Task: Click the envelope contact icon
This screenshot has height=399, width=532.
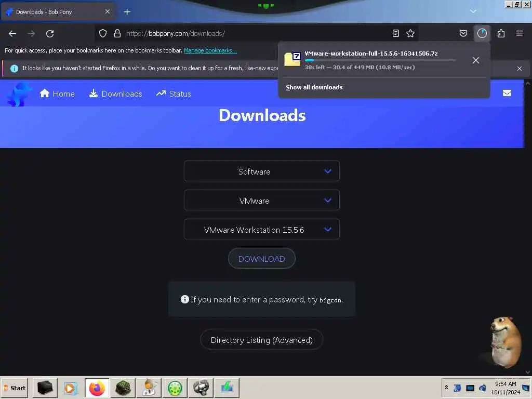Action: tap(507, 94)
